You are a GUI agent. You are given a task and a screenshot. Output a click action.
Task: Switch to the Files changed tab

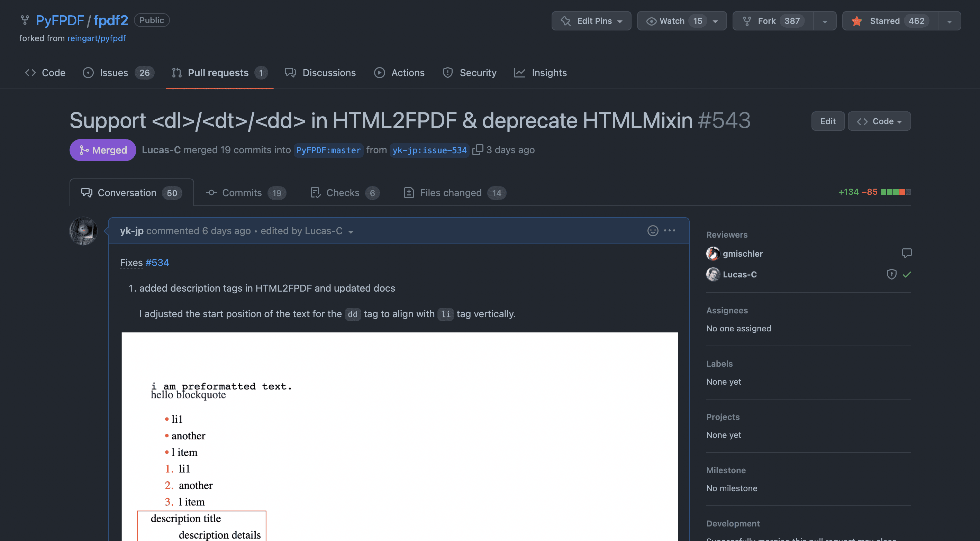pyautogui.click(x=455, y=193)
